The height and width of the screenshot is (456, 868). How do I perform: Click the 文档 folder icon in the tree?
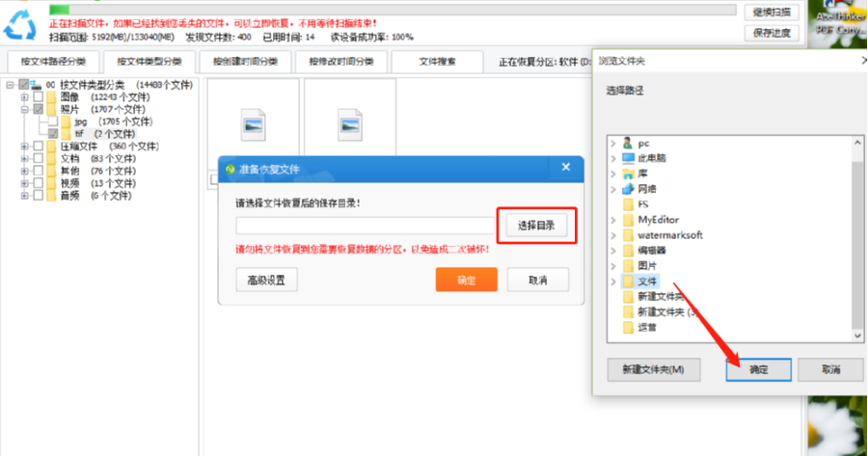click(x=51, y=159)
